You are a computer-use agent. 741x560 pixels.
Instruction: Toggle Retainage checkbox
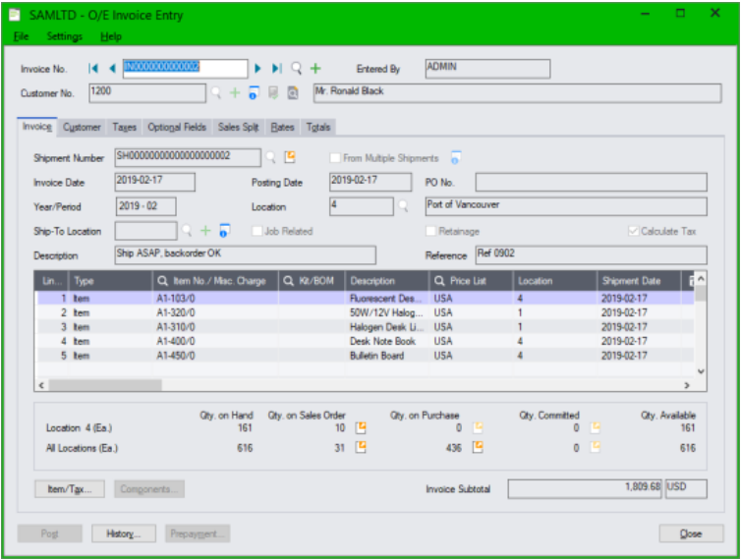click(430, 231)
